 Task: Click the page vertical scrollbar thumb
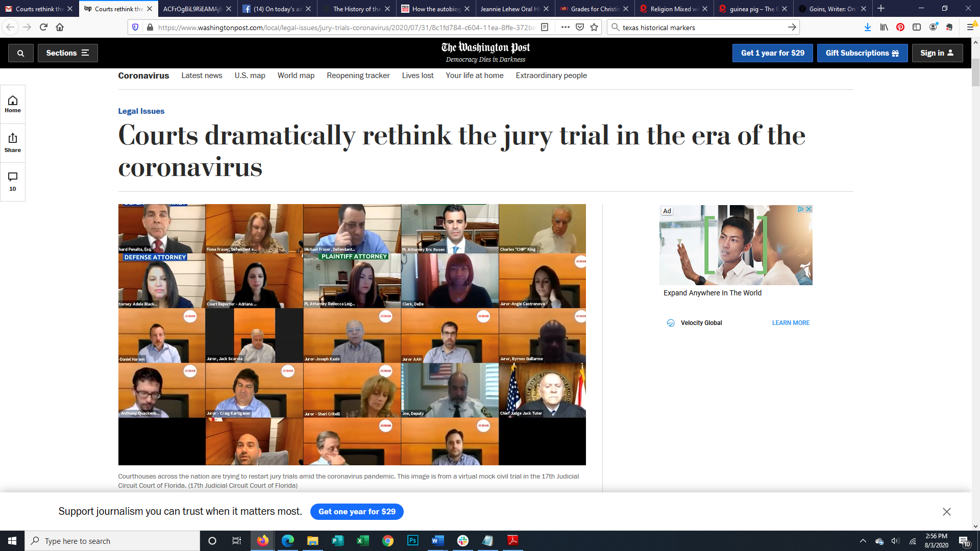[975, 71]
